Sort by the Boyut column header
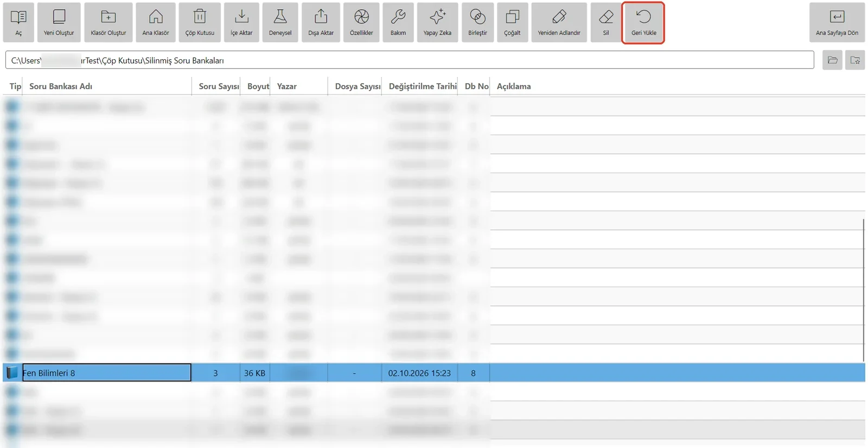Screen dimensions: 868x448 [258, 86]
